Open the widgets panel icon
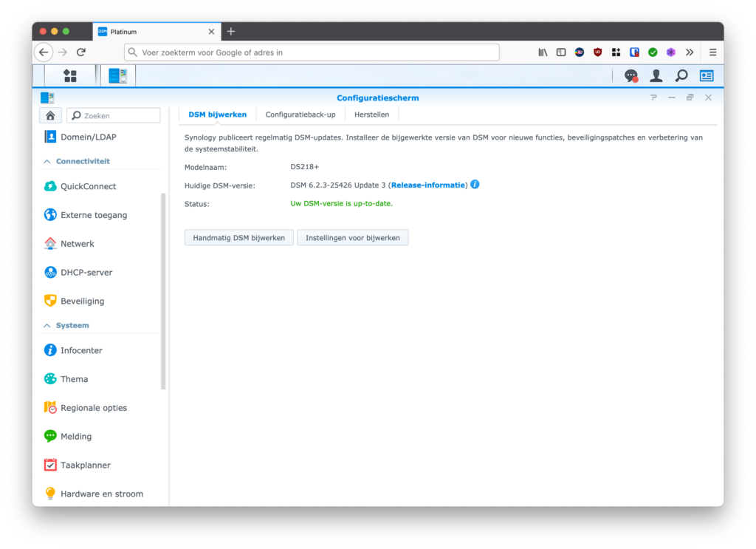Image resolution: width=756 pixels, height=549 pixels. pyautogui.click(x=707, y=75)
